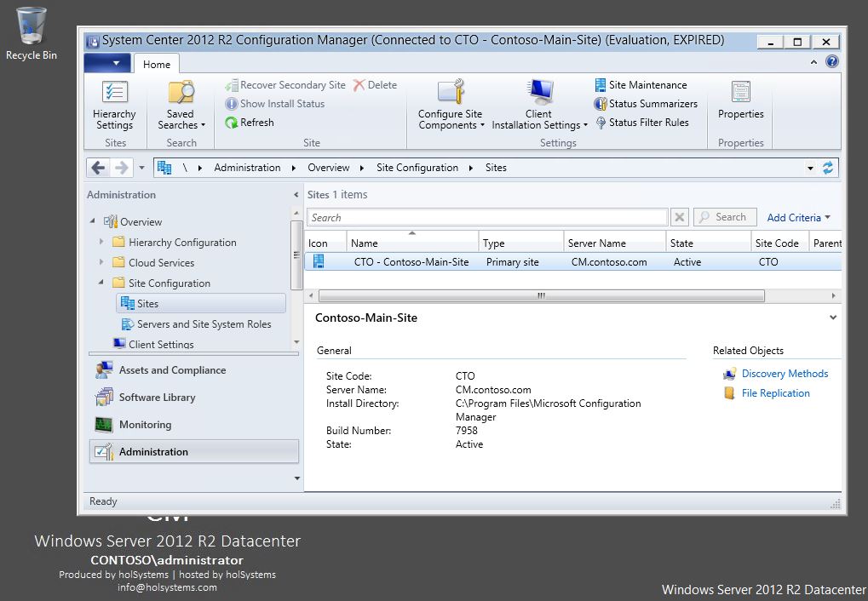Open the Help icon
The width and height of the screenshot is (868, 601).
point(831,61)
